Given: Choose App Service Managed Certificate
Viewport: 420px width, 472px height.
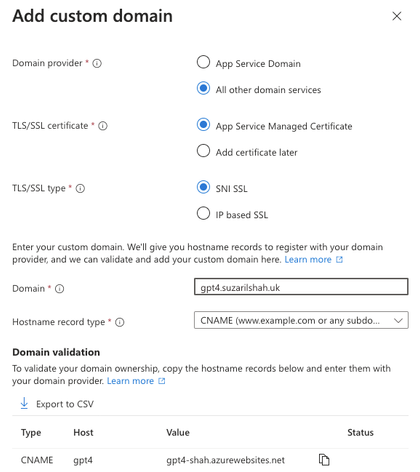Looking at the screenshot, I should pos(203,125).
